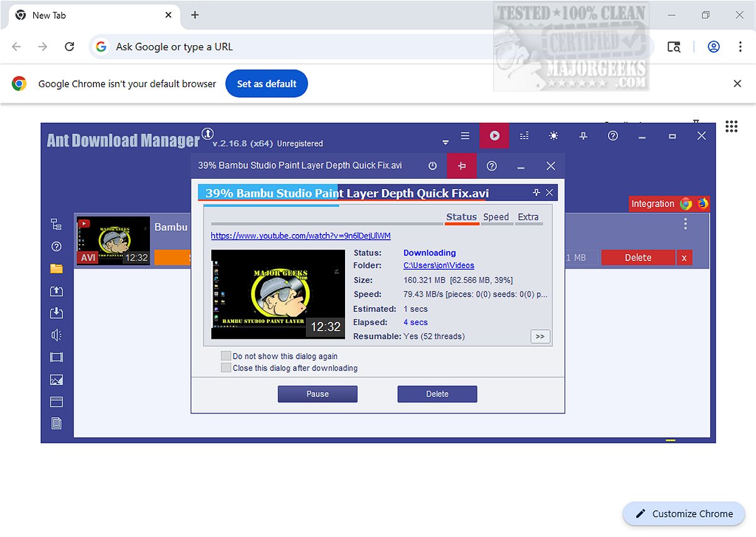
Task: Click Chrome back arrow
Action: click(x=16, y=47)
